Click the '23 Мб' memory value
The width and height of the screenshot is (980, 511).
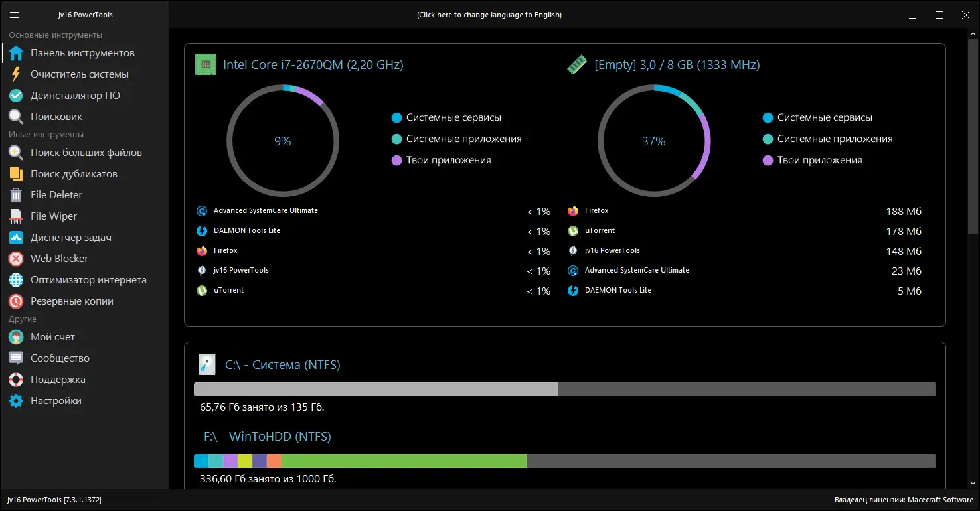(x=907, y=271)
